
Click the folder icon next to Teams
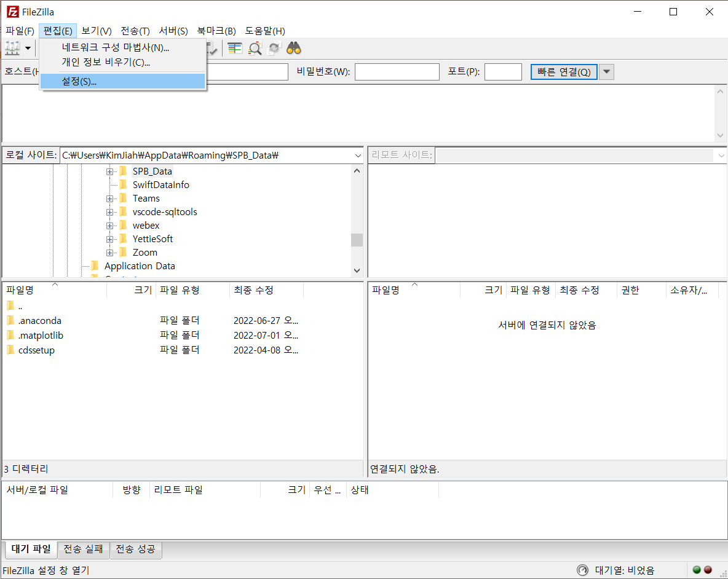123,198
